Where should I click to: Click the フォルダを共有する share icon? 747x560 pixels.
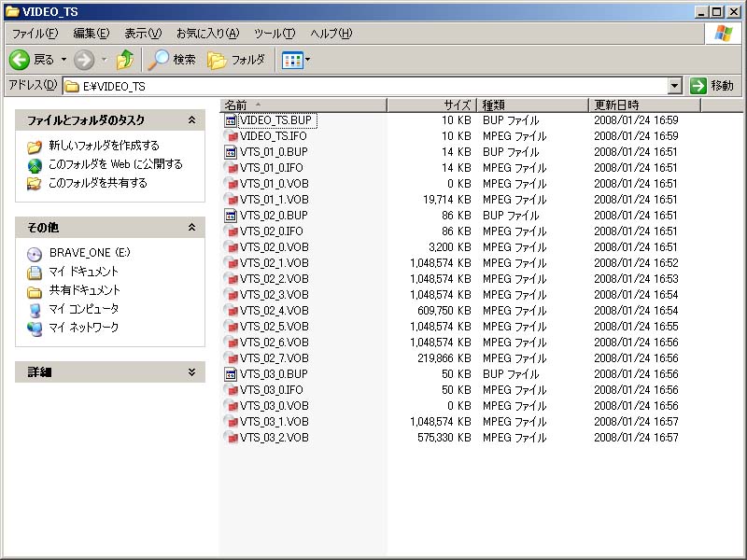point(35,183)
